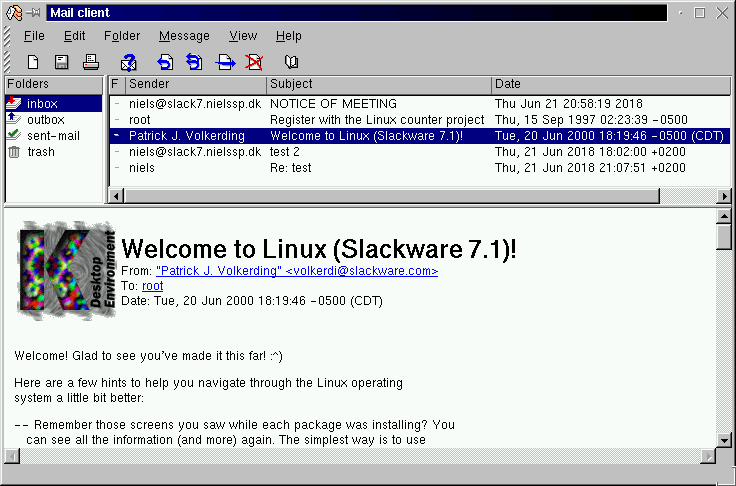Check for new mail icon
This screenshot has height=486, width=736.
(128, 62)
